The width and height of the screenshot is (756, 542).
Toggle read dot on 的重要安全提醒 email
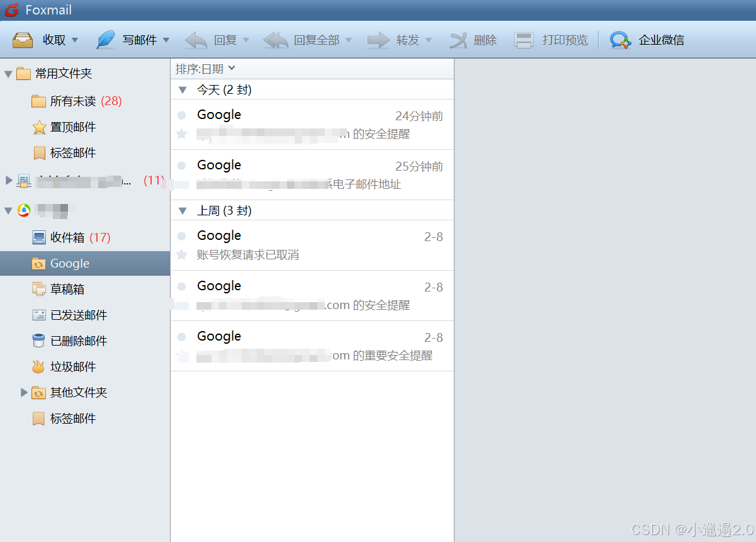tap(182, 337)
